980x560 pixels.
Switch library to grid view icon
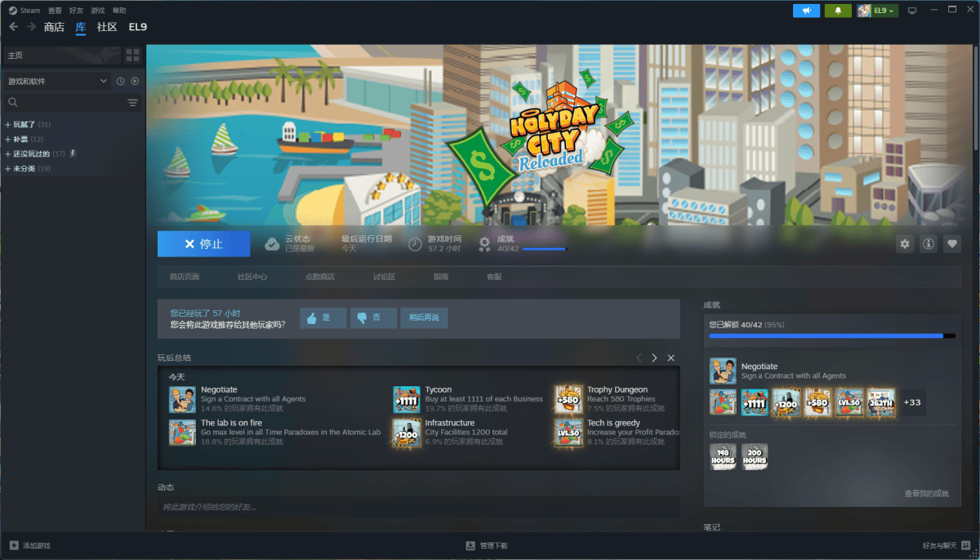pyautogui.click(x=132, y=55)
